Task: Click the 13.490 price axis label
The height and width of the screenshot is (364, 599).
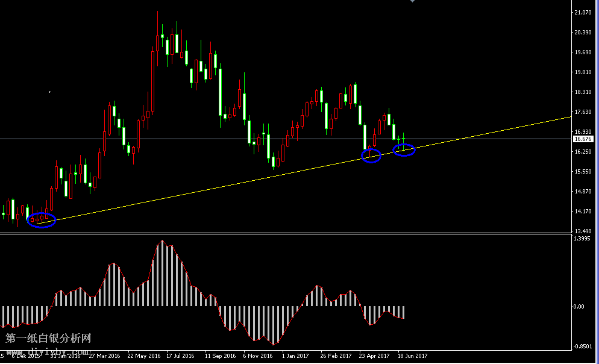Action: (x=583, y=231)
